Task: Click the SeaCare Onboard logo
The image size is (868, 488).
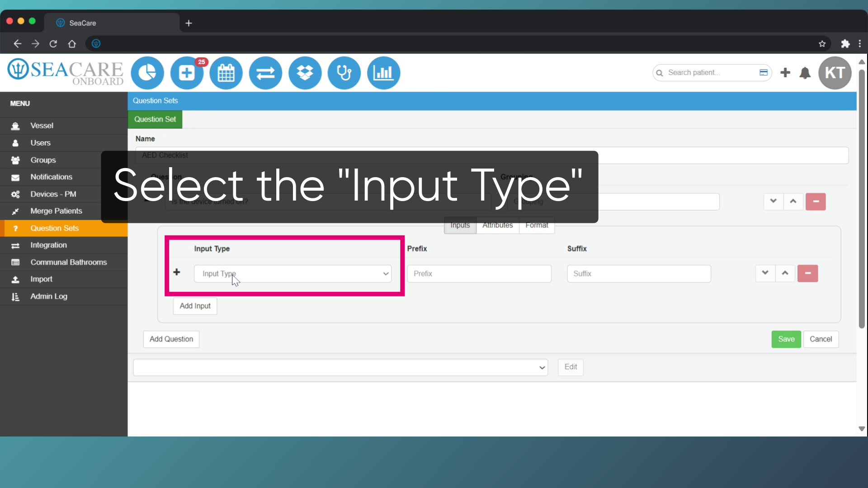Action: coord(66,72)
